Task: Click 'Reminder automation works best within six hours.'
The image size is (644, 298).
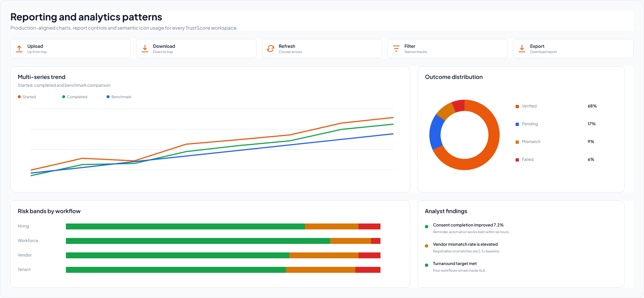Action: coord(471,232)
